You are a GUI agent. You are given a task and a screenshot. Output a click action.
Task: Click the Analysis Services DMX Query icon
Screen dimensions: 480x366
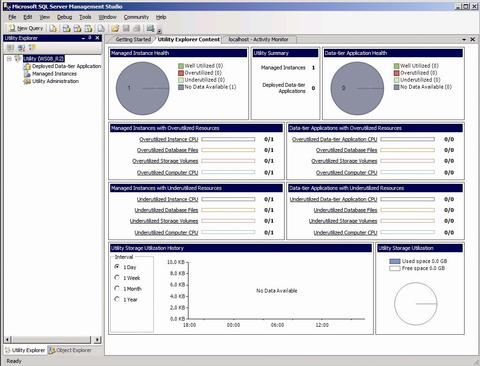[77, 28]
